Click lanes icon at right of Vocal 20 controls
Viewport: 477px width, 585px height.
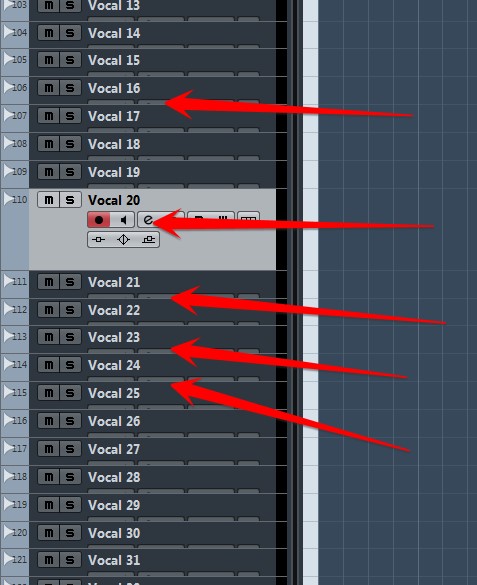click(248, 219)
